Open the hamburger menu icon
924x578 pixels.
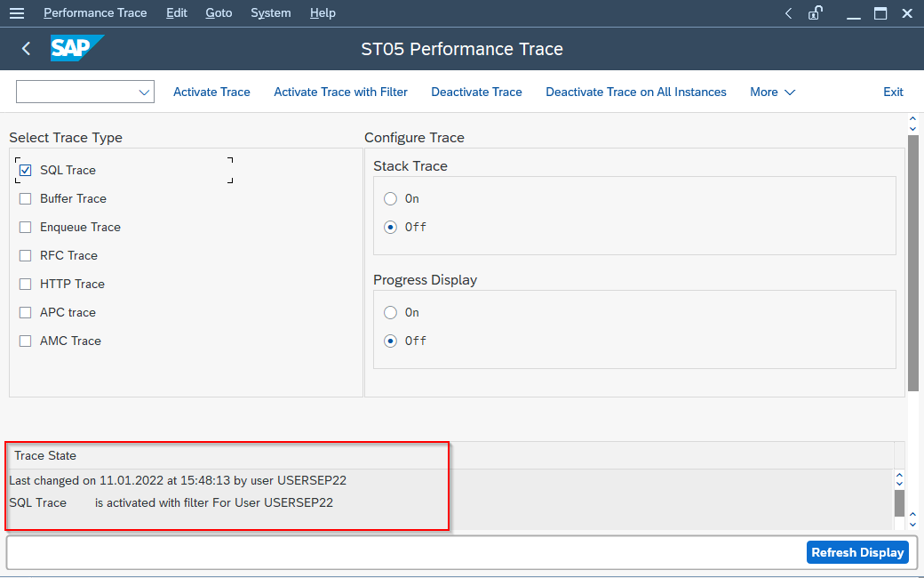click(17, 13)
